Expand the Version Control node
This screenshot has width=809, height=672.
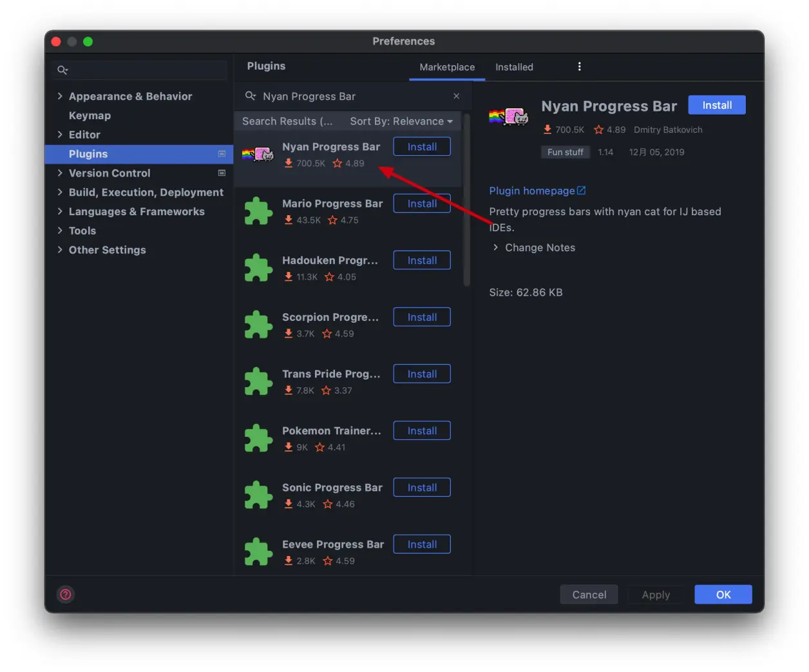click(x=60, y=173)
